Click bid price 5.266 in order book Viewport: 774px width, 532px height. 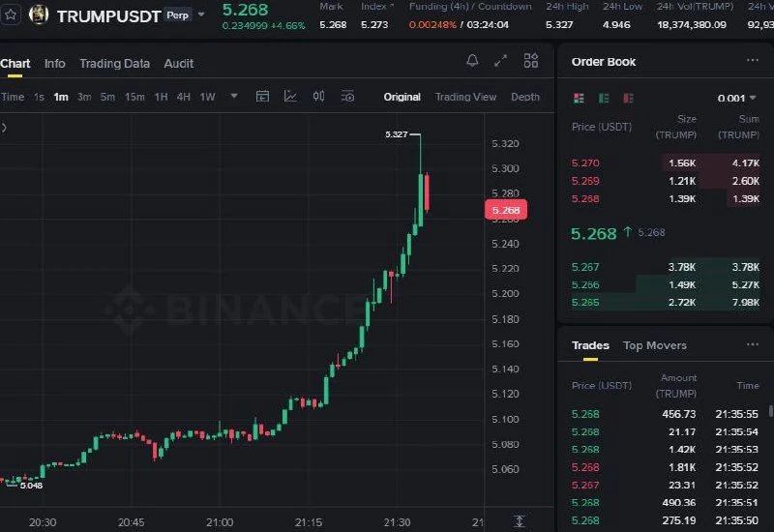coord(585,284)
